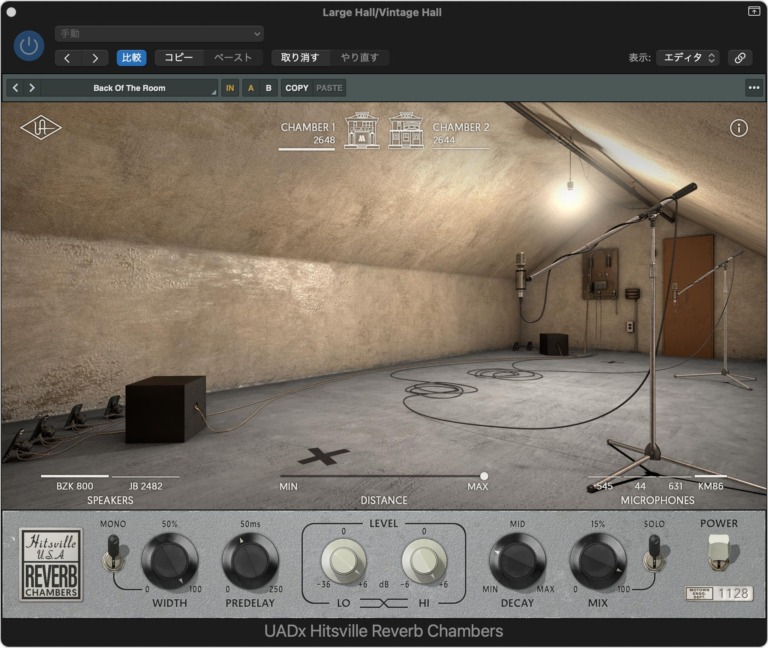Open the Back Of The Room preset menu
Image resolution: width=768 pixels, height=648 pixels.
tap(129, 88)
